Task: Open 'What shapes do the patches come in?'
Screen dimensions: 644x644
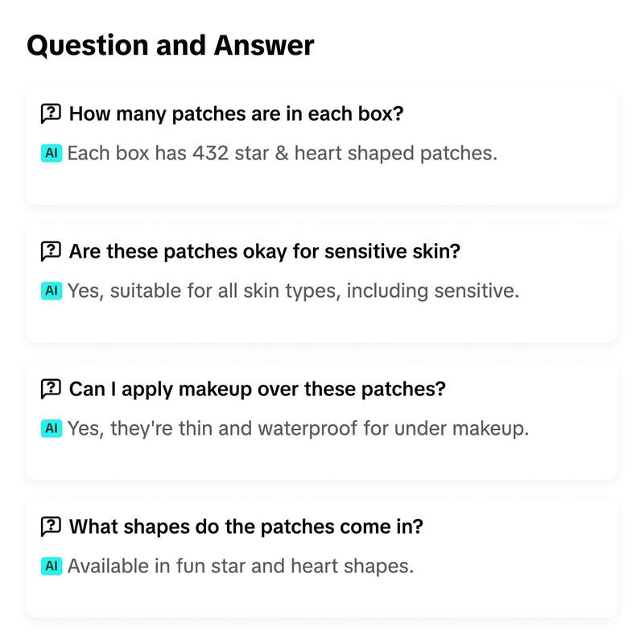Action: 246,526
